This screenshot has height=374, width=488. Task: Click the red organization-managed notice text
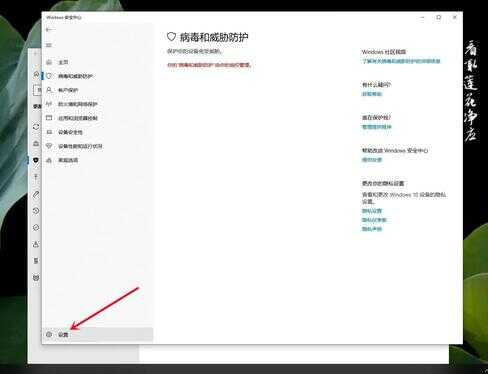[209, 65]
